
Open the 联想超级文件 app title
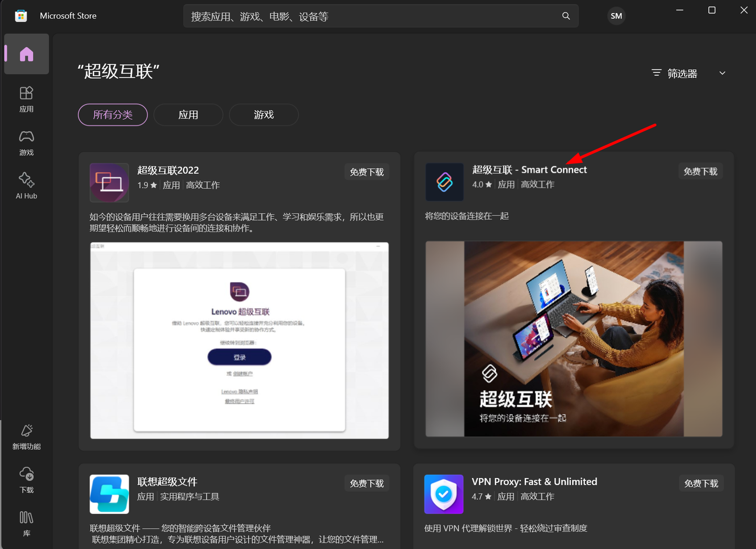167,482
